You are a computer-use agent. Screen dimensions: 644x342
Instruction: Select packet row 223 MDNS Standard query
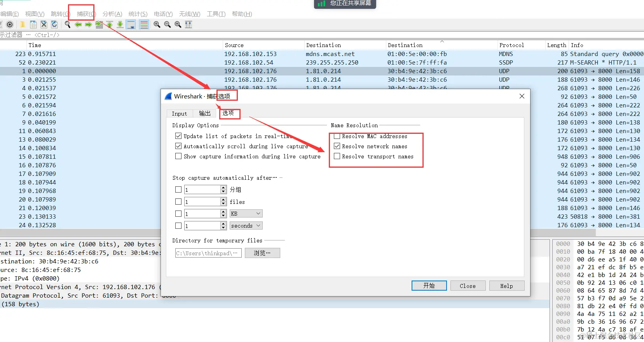pyautogui.click(x=322, y=54)
